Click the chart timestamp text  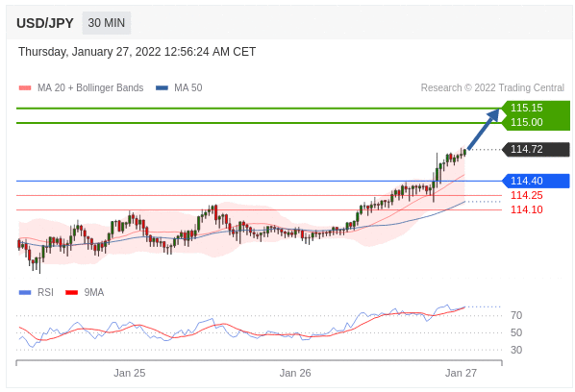coord(137,52)
